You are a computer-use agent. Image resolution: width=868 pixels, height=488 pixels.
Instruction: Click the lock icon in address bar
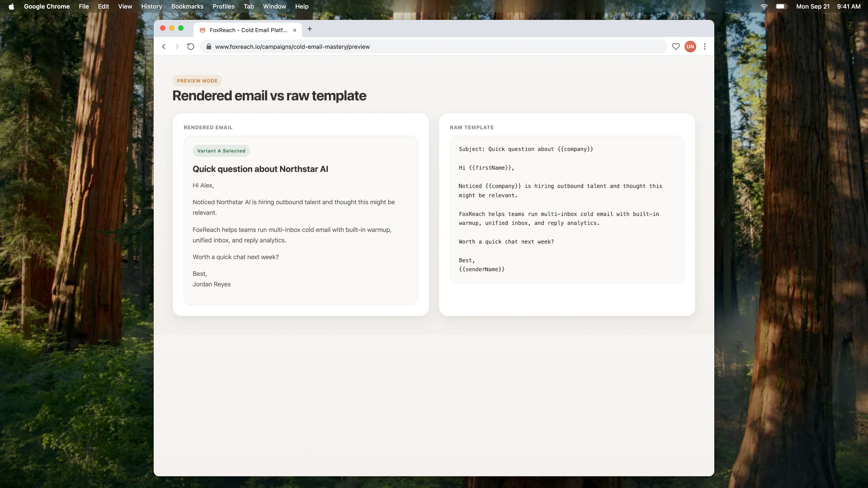(209, 46)
